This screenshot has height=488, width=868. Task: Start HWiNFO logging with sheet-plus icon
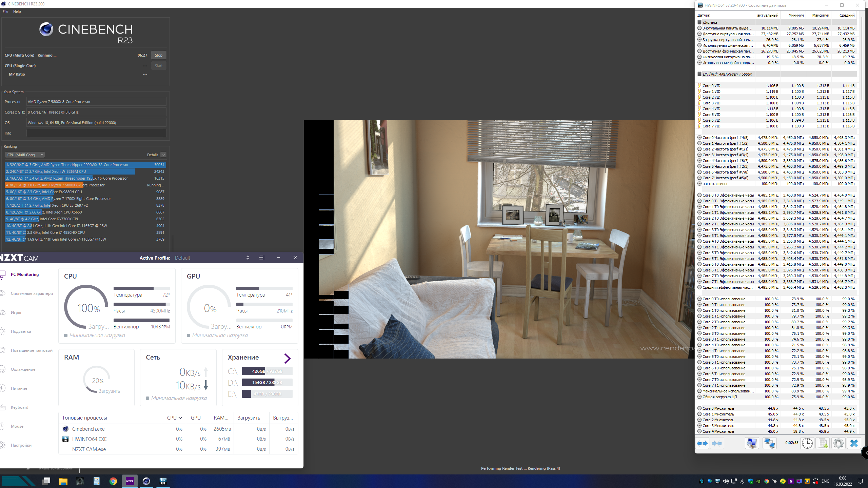823,443
